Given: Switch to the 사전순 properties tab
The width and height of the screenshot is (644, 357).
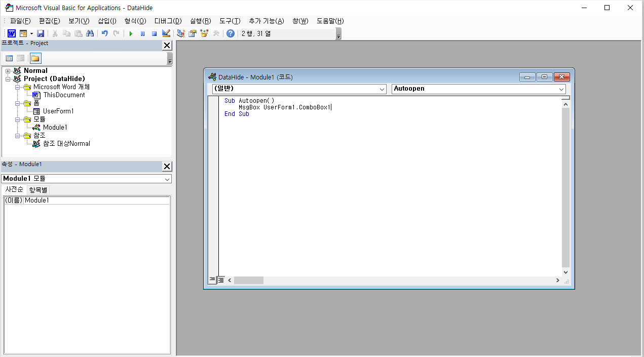Looking at the screenshot, I should click(14, 189).
